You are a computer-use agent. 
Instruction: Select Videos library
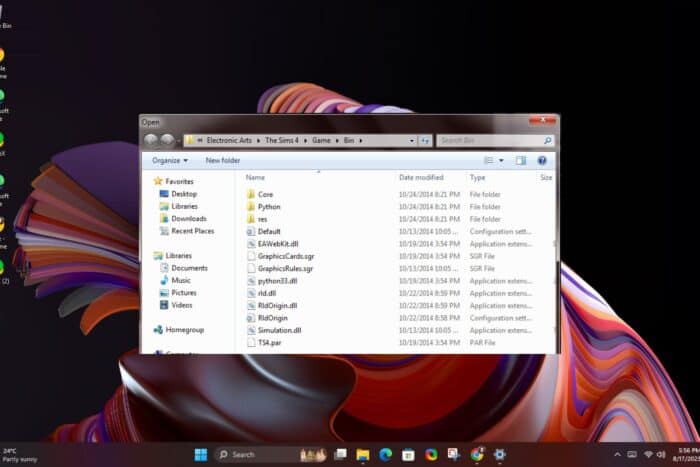tap(182, 305)
